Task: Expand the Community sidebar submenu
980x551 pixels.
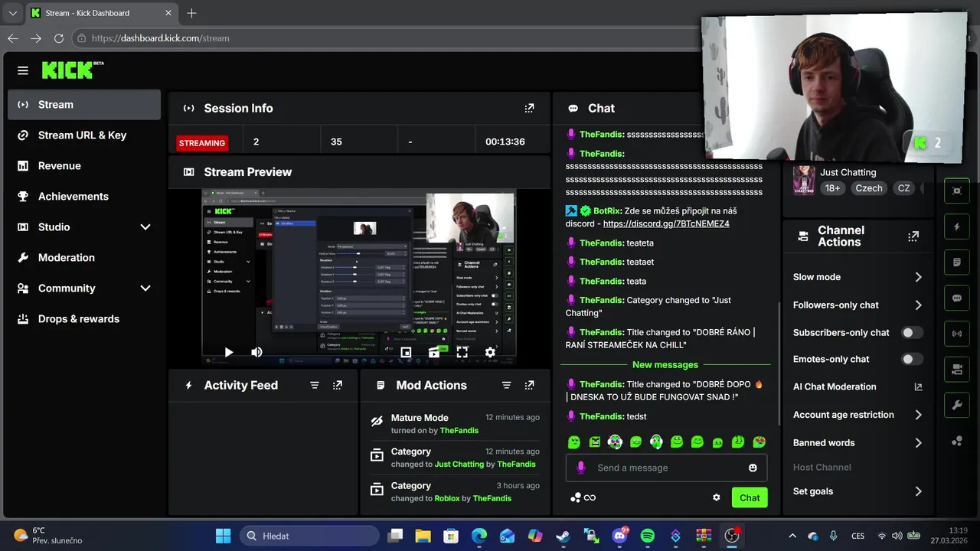Action: [x=145, y=289]
